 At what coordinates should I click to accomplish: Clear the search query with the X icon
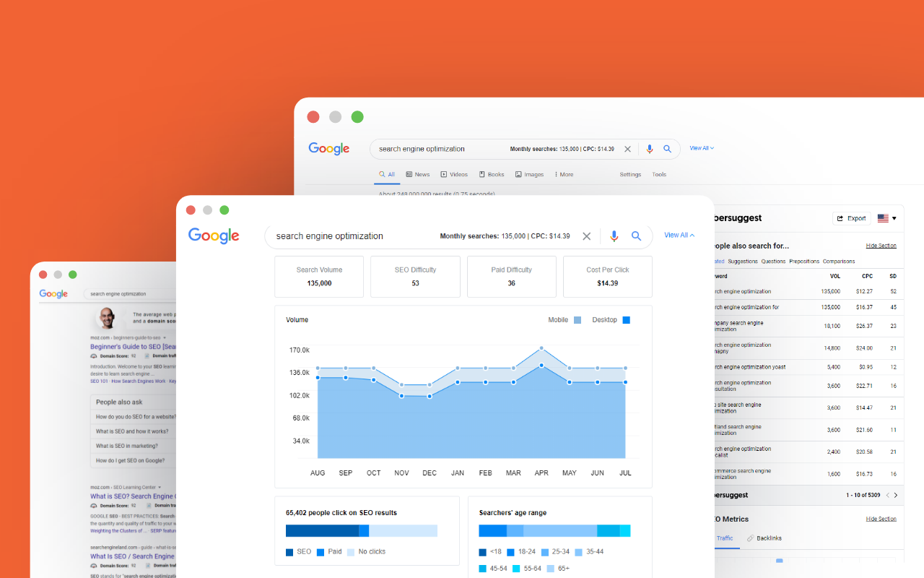pyautogui.click(x=586, y=236)
